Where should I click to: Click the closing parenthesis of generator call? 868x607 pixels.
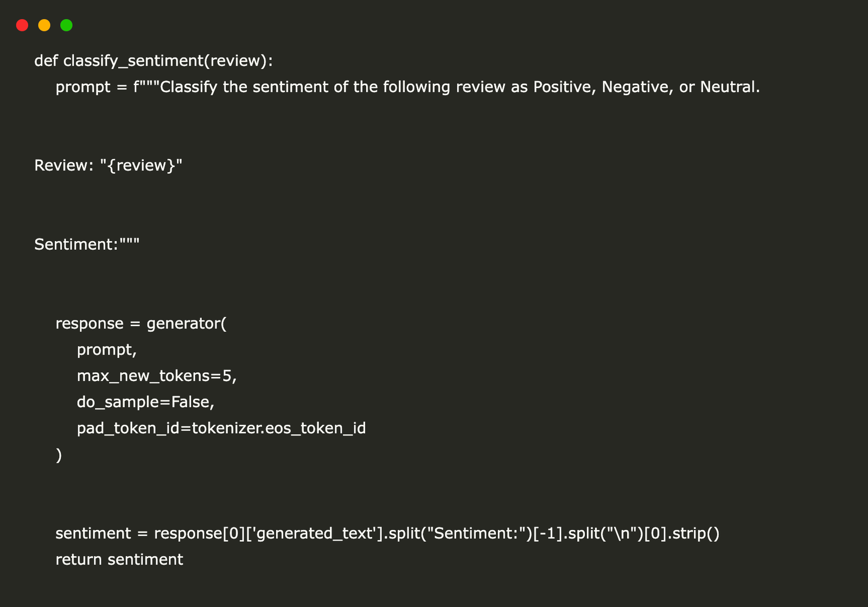tap(59, 455)
